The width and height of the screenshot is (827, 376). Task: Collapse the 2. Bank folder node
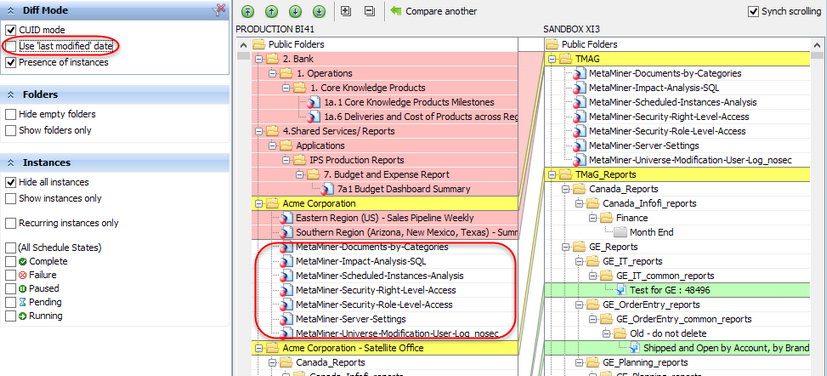click(x=258, y=59)
